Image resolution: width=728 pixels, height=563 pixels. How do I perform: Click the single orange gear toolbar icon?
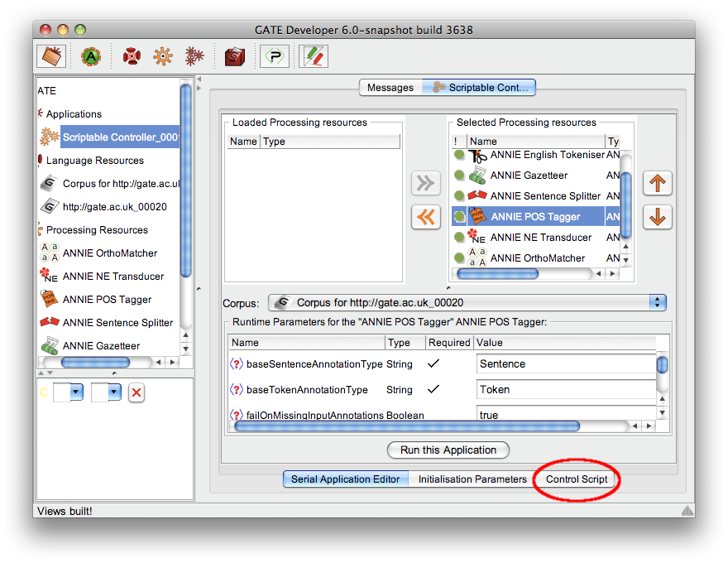point(162,56)
